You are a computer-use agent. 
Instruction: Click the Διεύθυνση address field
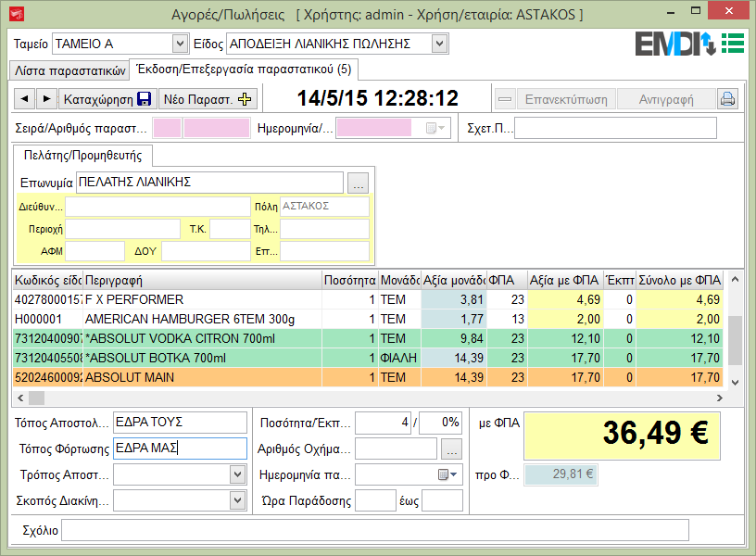[157, 207]
